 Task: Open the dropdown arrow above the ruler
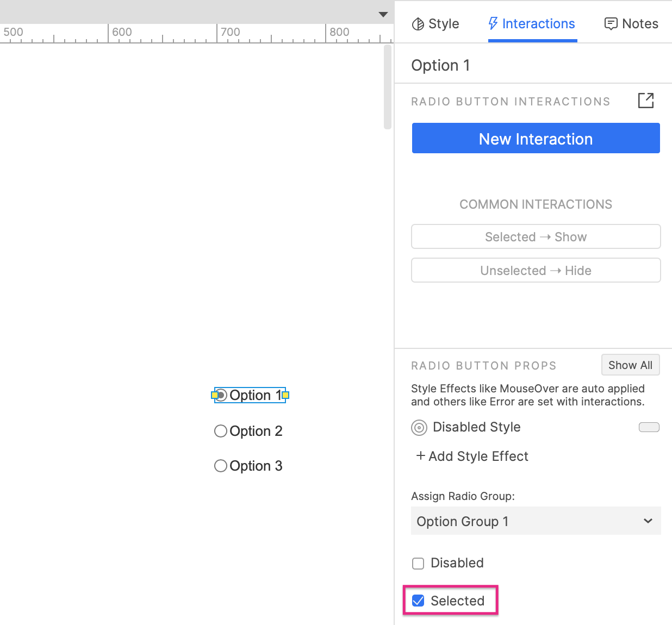tap(383, 15)
